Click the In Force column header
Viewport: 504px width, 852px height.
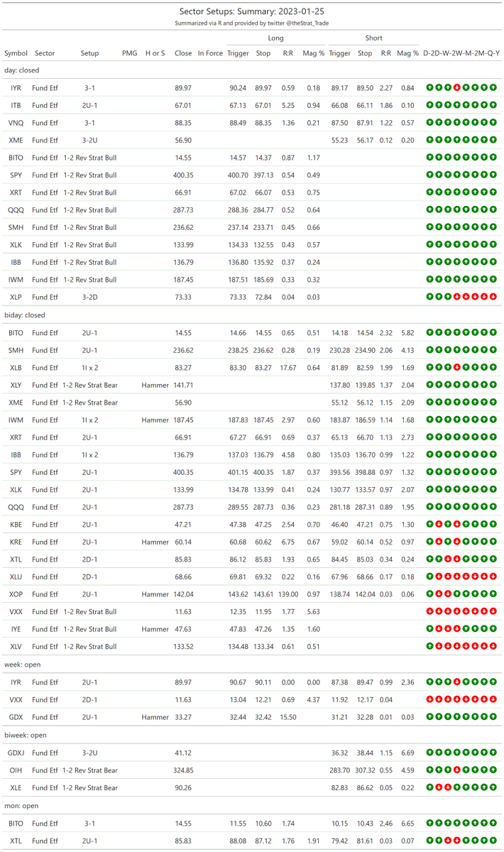pyautogui.click(x=210, y=53)
